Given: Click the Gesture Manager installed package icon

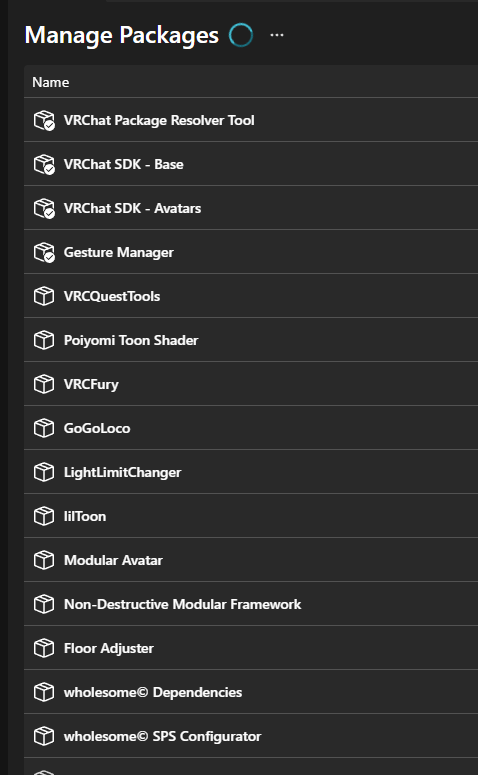Looking at the screenshot, I should click(44, 252).
